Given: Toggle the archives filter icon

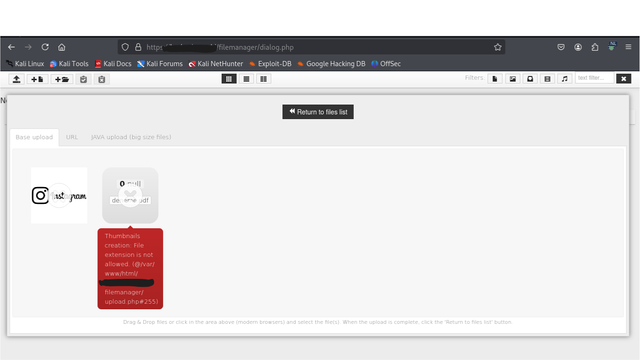Looking at the screenshot, I should (x=530, y=78).
